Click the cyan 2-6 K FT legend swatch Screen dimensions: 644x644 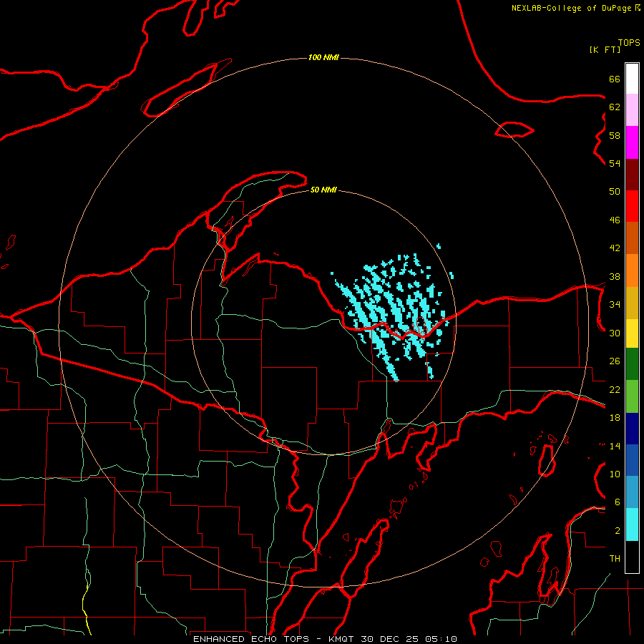click(632, 525)
